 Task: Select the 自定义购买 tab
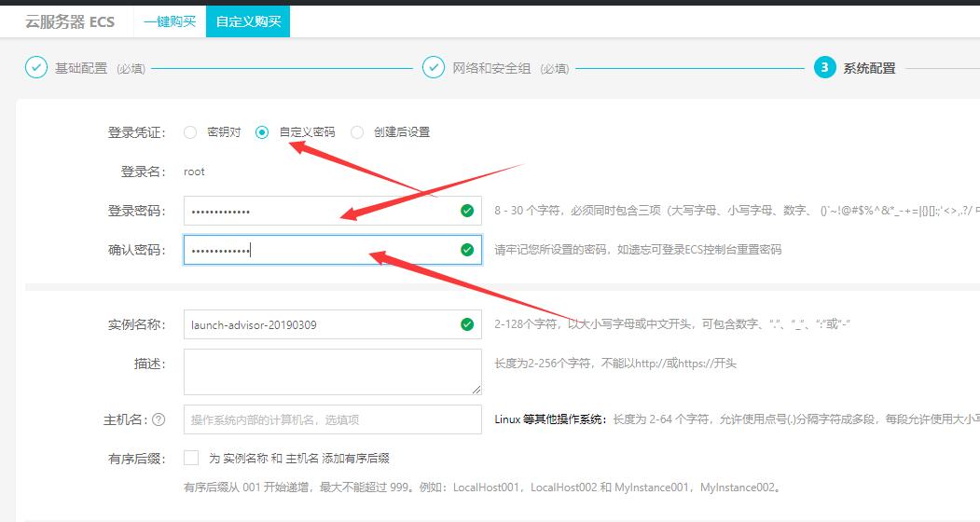click(x=248, y=21)
